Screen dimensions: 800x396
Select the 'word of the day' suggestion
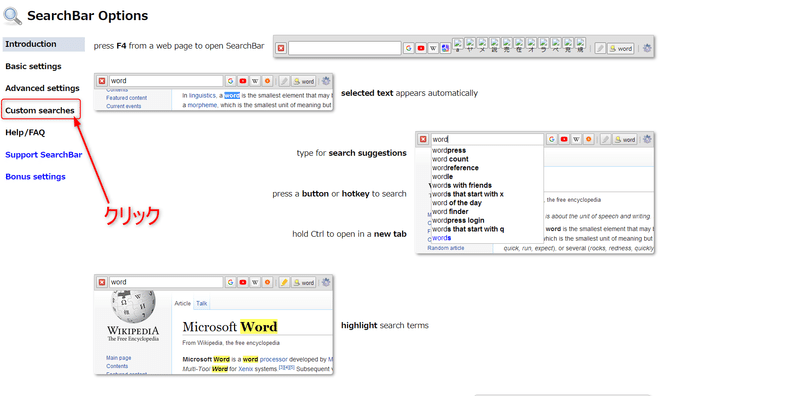point(457,203)
